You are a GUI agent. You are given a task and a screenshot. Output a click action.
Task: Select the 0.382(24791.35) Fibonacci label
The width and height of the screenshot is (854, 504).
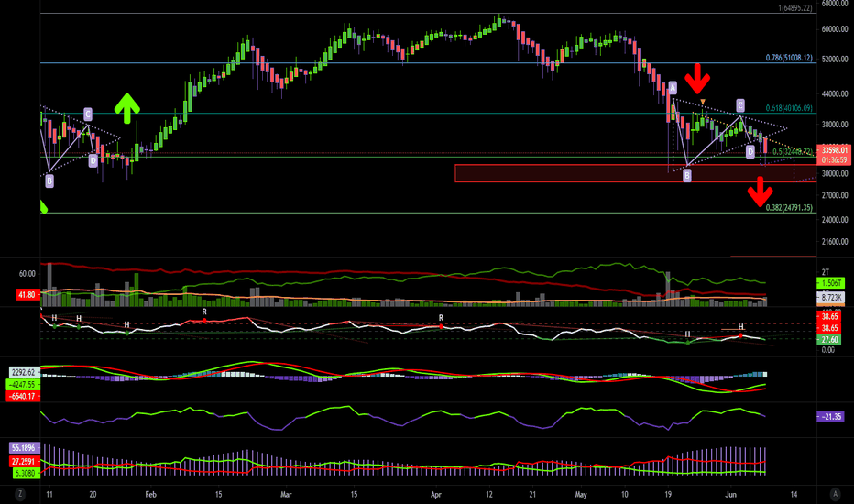pyautogui.click(x=789, y=208)
